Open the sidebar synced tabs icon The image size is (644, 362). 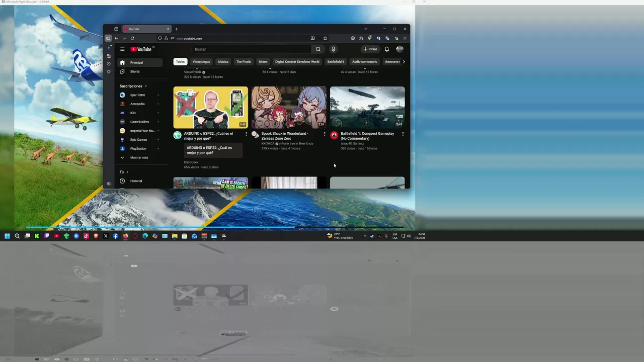coord(108,56)
